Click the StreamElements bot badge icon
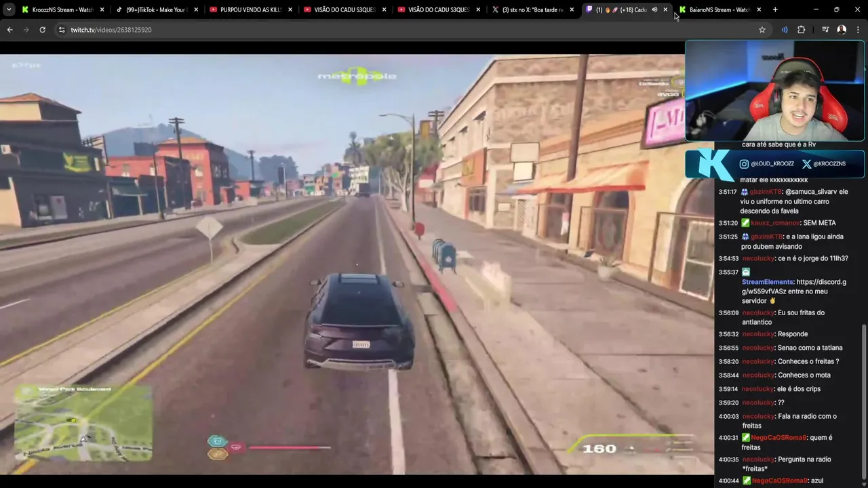868x488 pixels. [745, 272]
